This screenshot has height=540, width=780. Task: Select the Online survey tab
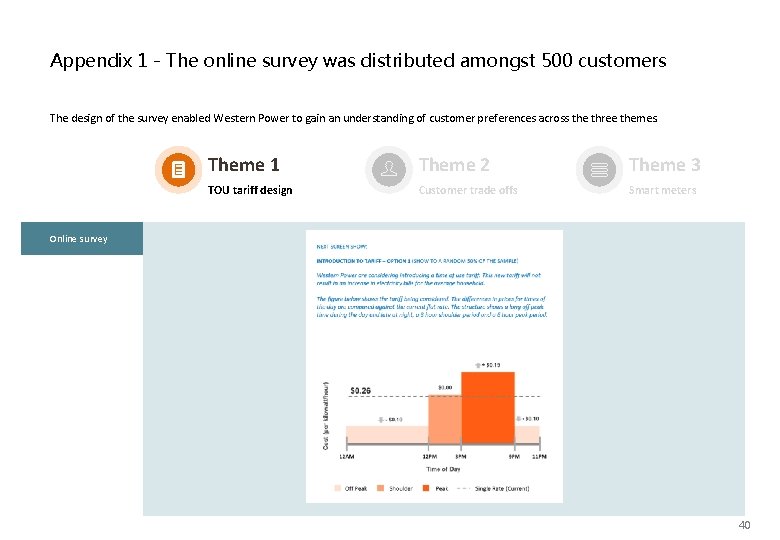tap(82, 239)
